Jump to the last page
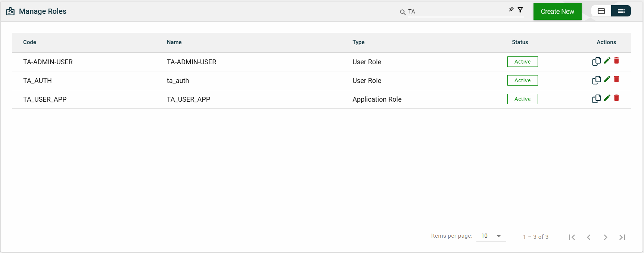 click(x=622, y=237)
